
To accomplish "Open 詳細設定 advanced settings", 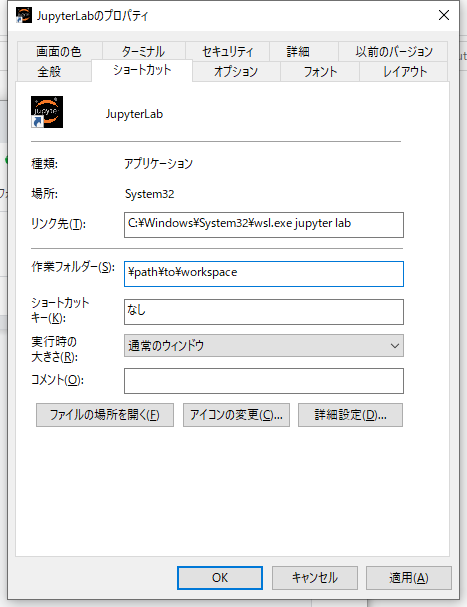I will click(x=350, y=415).
